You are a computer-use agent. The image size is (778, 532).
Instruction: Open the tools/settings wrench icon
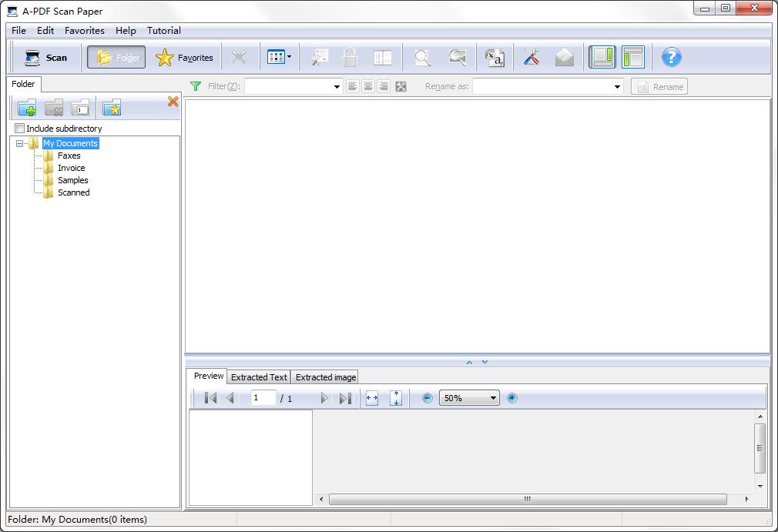click(x=531, y=57)
